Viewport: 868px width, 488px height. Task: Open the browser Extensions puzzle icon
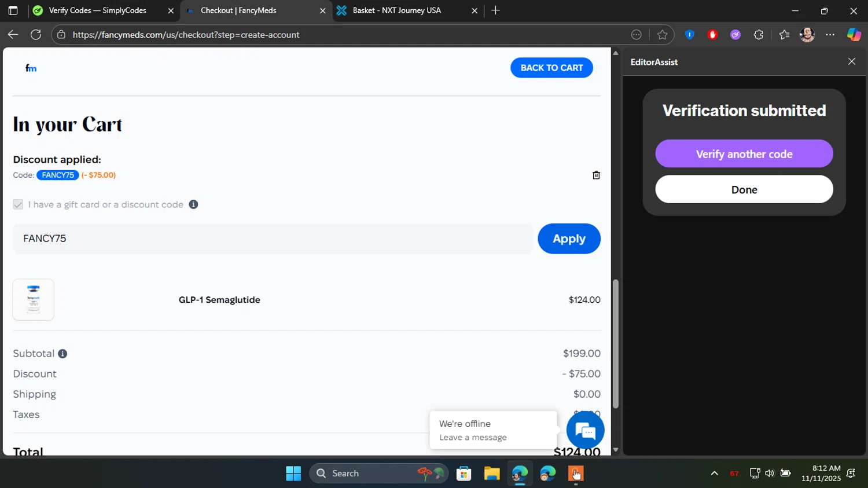(759, 35)
